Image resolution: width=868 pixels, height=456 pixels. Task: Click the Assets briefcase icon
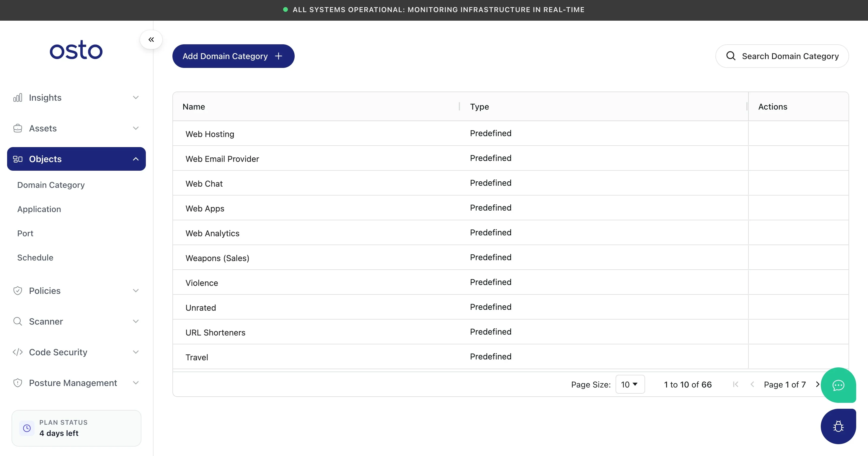pyautogui.click(x=17, y=128)
